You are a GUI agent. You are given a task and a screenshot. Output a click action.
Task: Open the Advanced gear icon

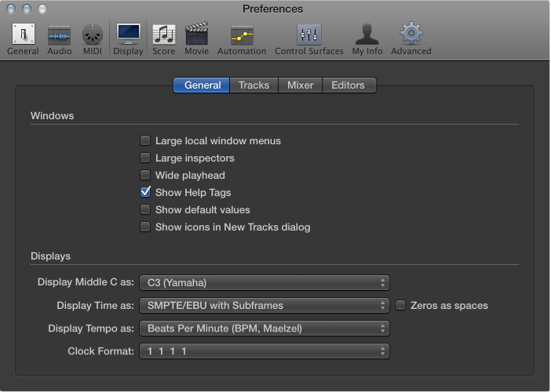(x=411, y=33)
